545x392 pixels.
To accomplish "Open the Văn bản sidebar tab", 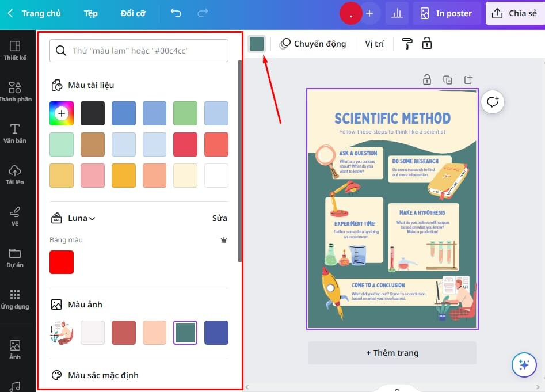I will [x=15, y=133].
